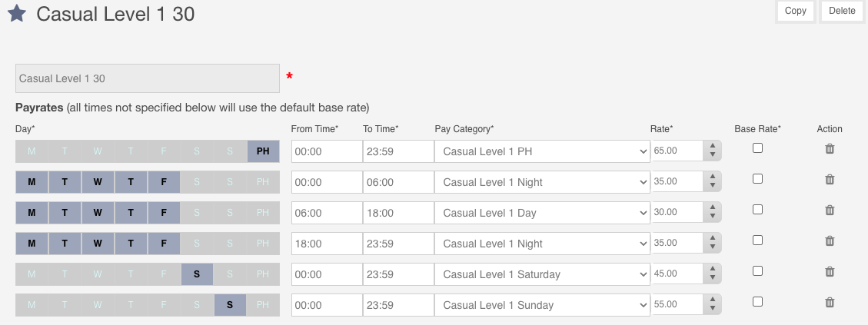Viewport: 868px width, 325px height.
Task: Decrease the 55.00 Sunday rate with down arrow
Action: [713, 309]
